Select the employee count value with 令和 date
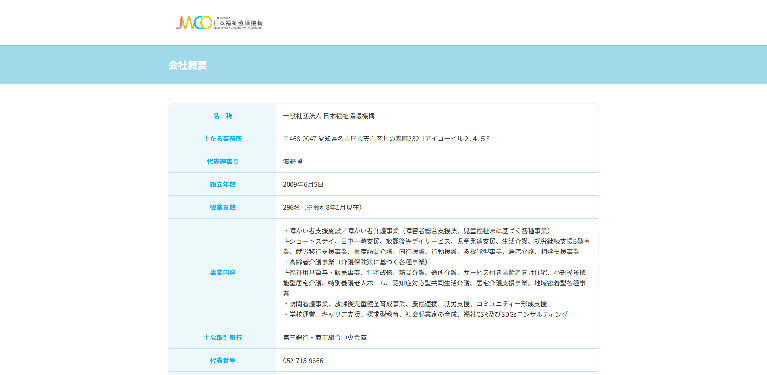This screenshot has width=767, height=375. [x=323, y=207]
